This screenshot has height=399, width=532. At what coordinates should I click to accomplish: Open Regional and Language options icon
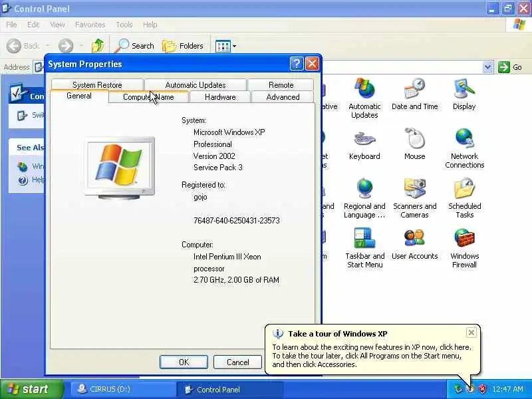click(364, 198)
